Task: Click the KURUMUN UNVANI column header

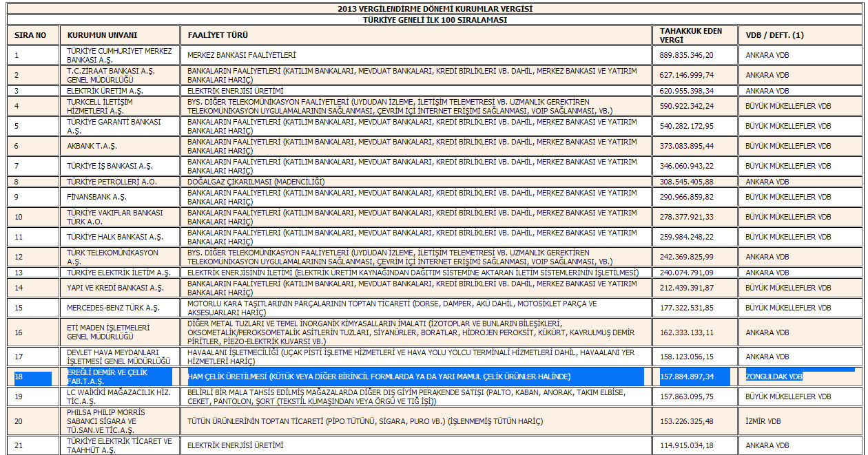Action: (120, 35)
